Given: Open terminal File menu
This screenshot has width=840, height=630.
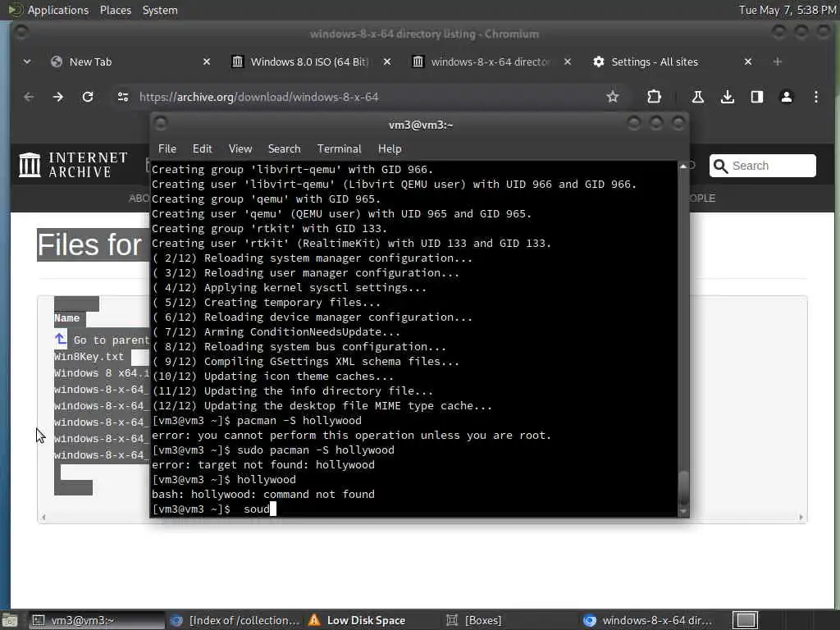Looking at the screenshot, I should coord(167,149).
